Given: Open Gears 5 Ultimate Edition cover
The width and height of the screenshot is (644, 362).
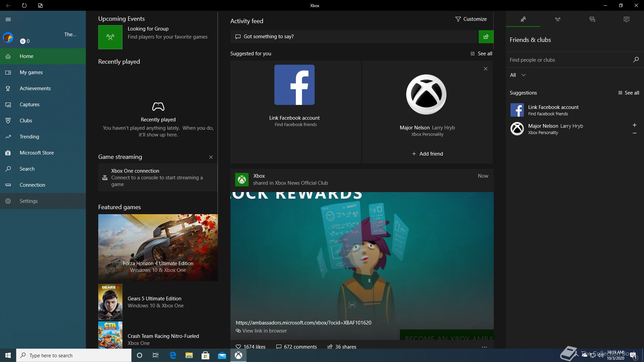Looking at the screenshot, I should pyautogui.click(x=110, y=302).
